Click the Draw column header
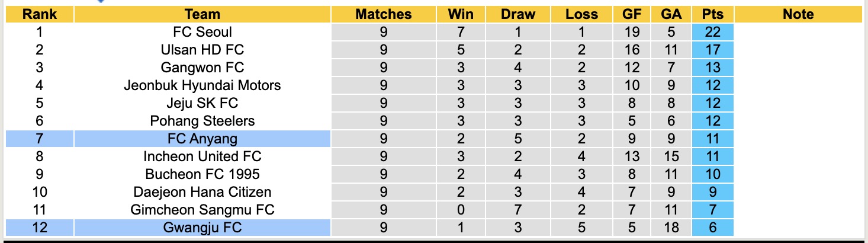Screen dimensions: 868x243 click(x=517, y=14)
